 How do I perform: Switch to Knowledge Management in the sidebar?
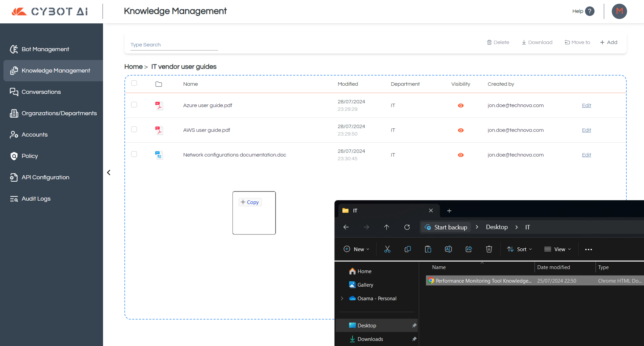pos(56,70)
